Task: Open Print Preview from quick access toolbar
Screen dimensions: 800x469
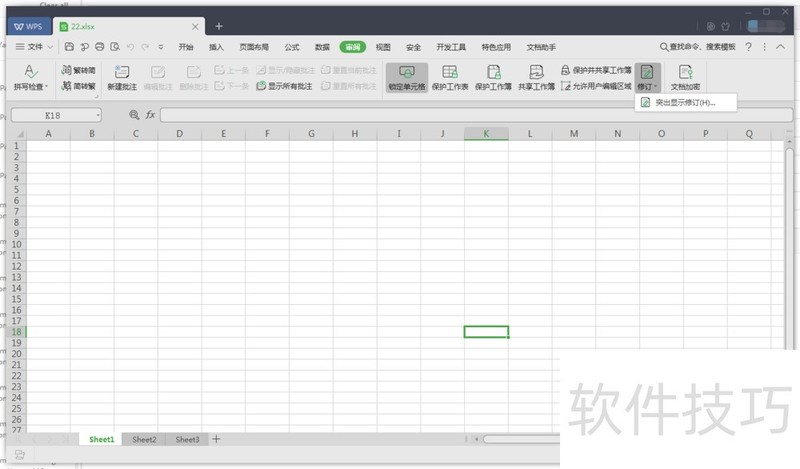Action: pyautogui.click(x=115, y=47)
